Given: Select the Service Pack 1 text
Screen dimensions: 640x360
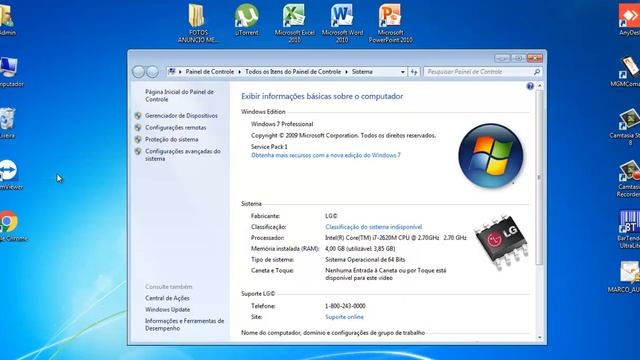Looking at the screenshot, I should click(x=269, y=147).
